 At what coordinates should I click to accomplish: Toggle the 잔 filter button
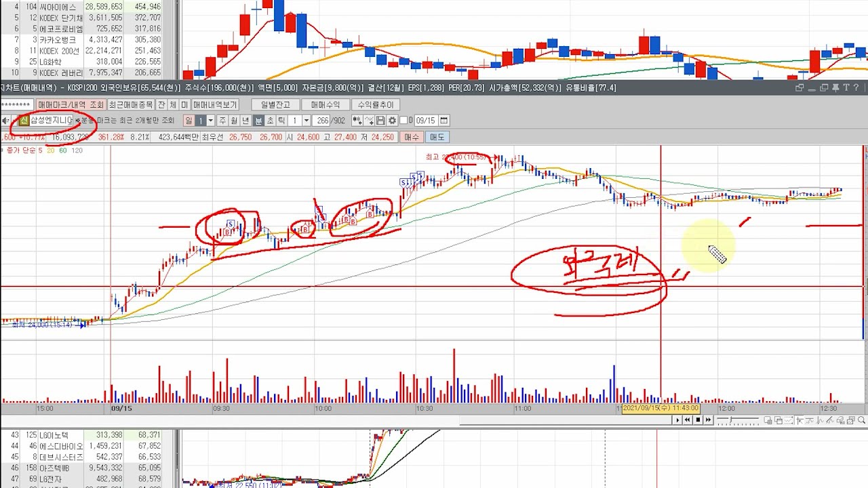161,104
